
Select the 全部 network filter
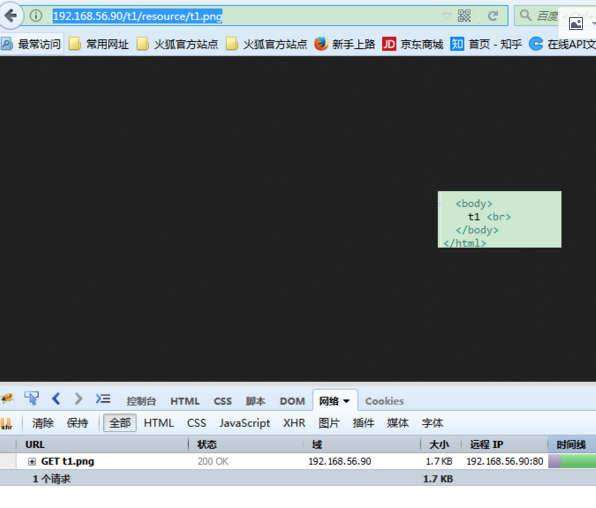click(120, 423)
